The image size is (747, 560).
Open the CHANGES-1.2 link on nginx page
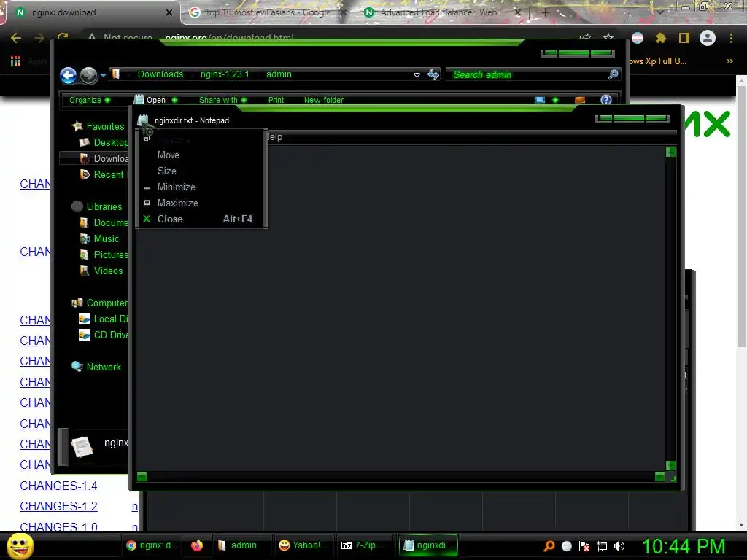[58, 506]
